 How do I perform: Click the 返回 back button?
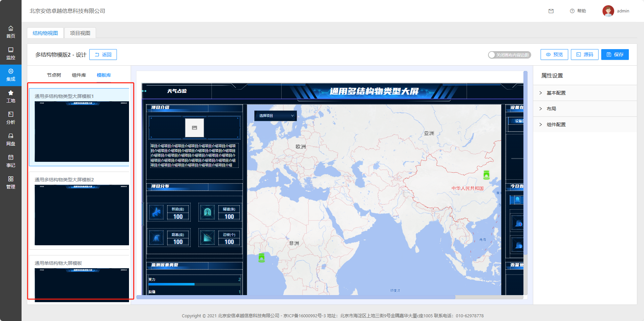pyautogui.click(x=103, y=55)
